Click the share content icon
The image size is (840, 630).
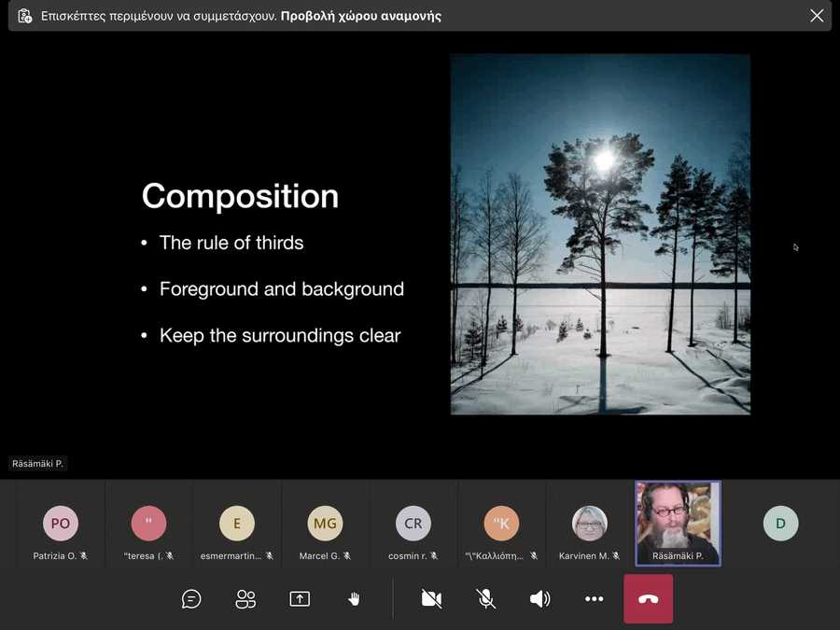300,599
